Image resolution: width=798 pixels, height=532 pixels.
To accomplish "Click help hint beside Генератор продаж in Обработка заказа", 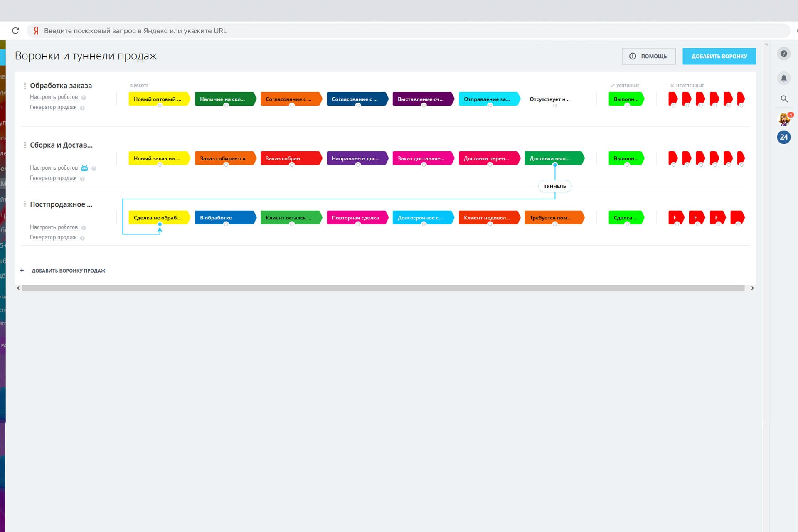I will [82, 108].
